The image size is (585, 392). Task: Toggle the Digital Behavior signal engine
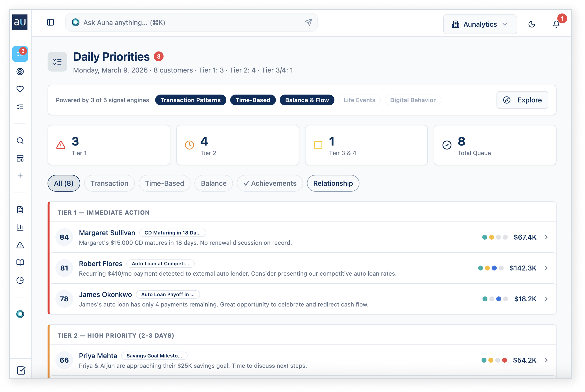click(413, 100)
